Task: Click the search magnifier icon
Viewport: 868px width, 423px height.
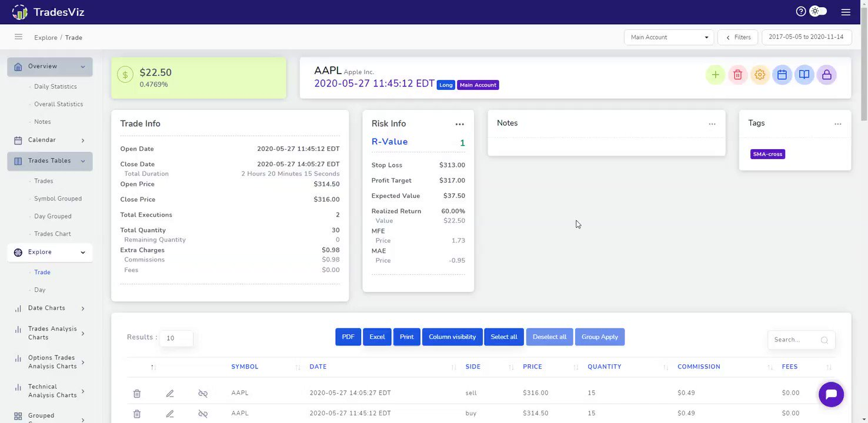Action: [x=824, y=340]
